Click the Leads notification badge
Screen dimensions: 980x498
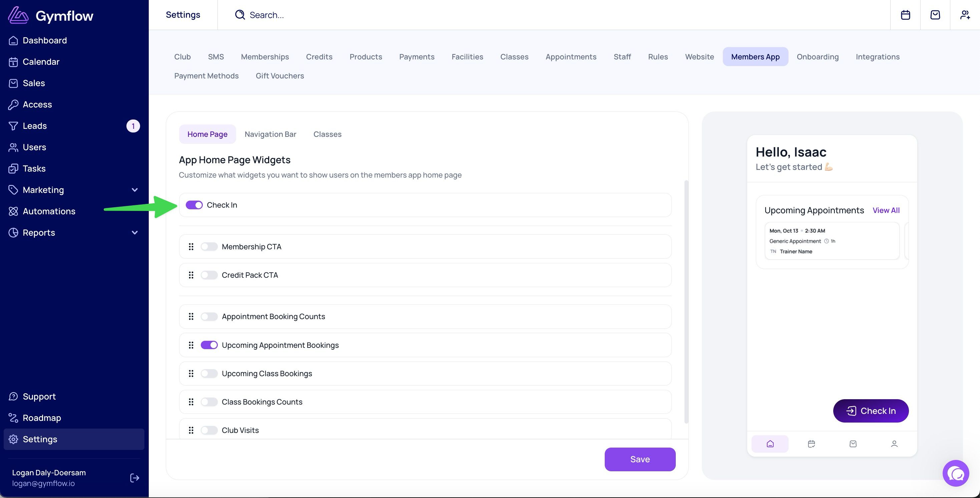tap(133, 126)
